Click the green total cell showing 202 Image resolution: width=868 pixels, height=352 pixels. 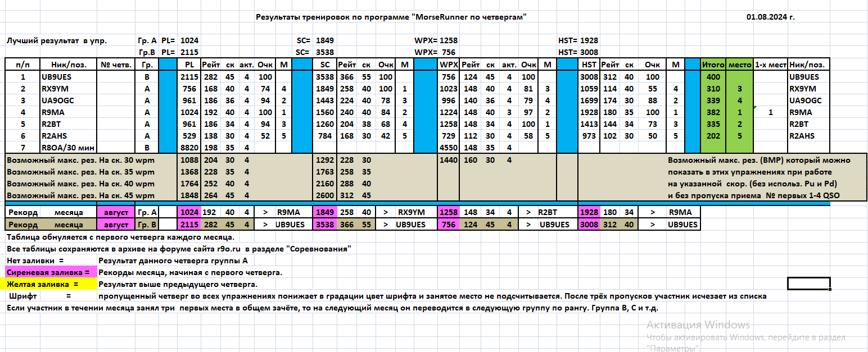point(713,136)
